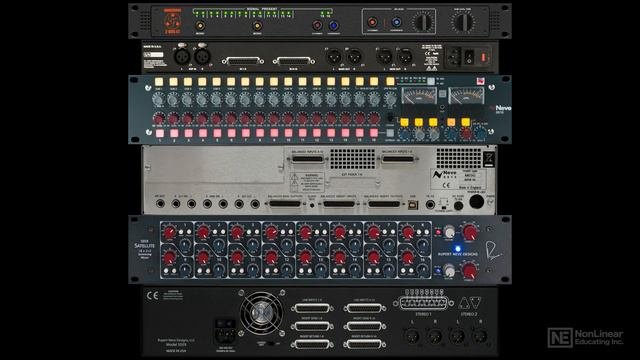Click the wide D-sub connector above STEREO 1
Screen dimensions: 640x360
[423, 303]
